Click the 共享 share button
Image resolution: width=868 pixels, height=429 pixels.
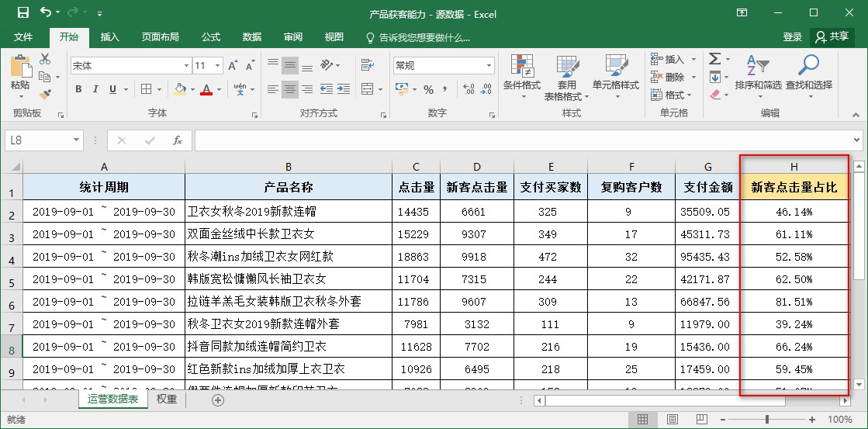click(832, 37)
